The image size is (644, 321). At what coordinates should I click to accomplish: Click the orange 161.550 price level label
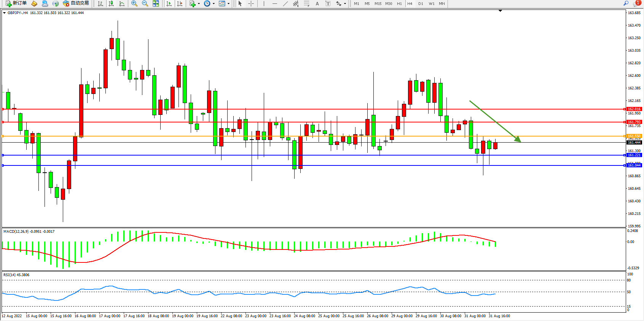634,136
